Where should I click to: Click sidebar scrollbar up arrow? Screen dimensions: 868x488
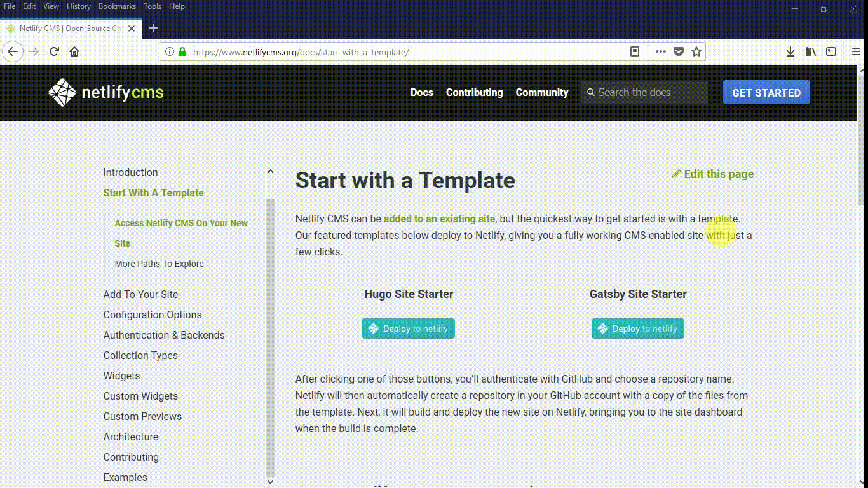(270, 171)
